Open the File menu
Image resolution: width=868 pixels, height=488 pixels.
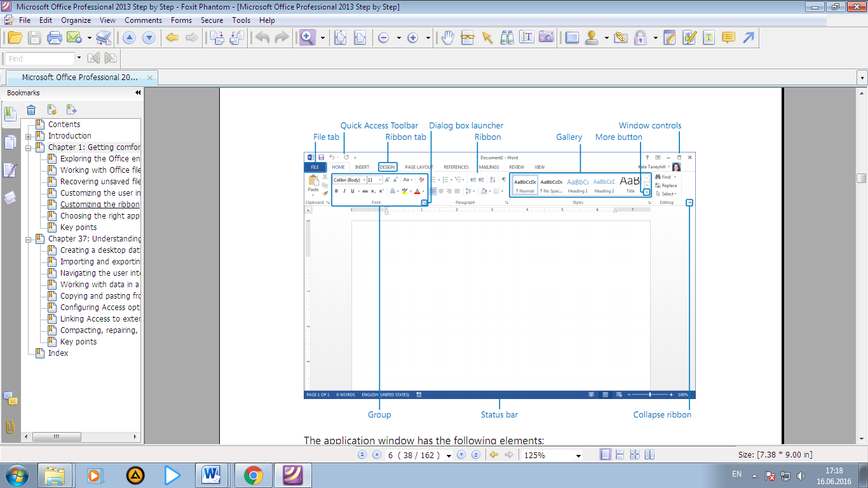click(x=25, y=20)
